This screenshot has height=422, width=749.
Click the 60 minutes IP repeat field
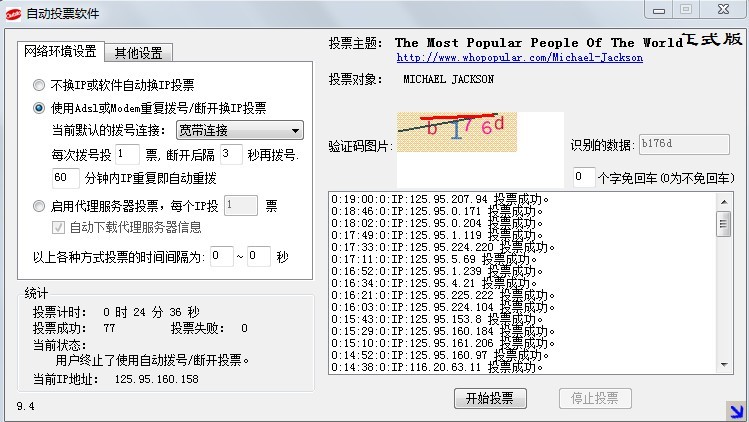(x=65, y=178)
